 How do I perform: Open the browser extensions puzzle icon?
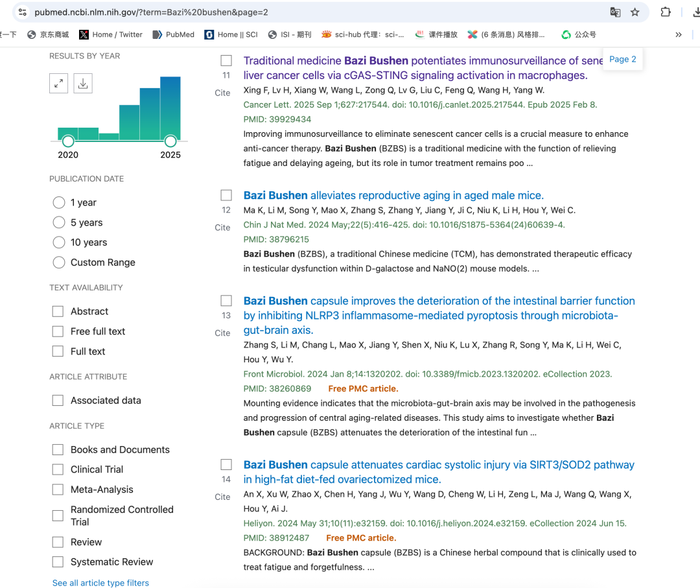pos(665,12)
